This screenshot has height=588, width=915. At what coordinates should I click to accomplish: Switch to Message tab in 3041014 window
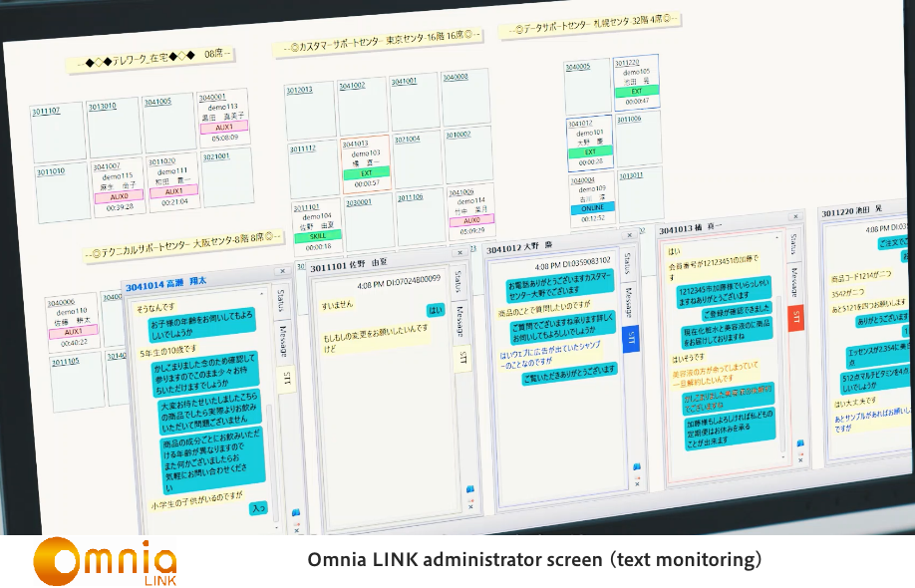283,341
